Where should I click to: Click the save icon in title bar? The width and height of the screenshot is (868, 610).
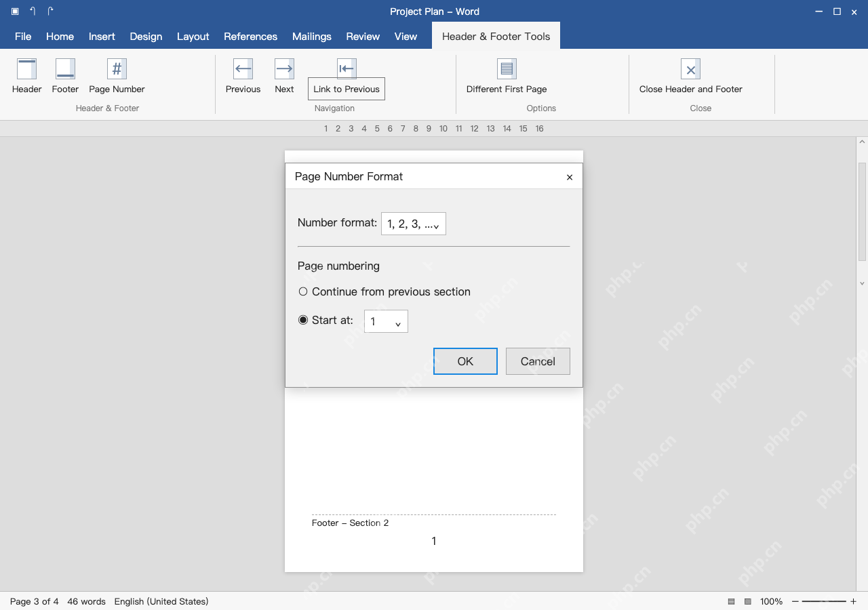tap(15, 12)
